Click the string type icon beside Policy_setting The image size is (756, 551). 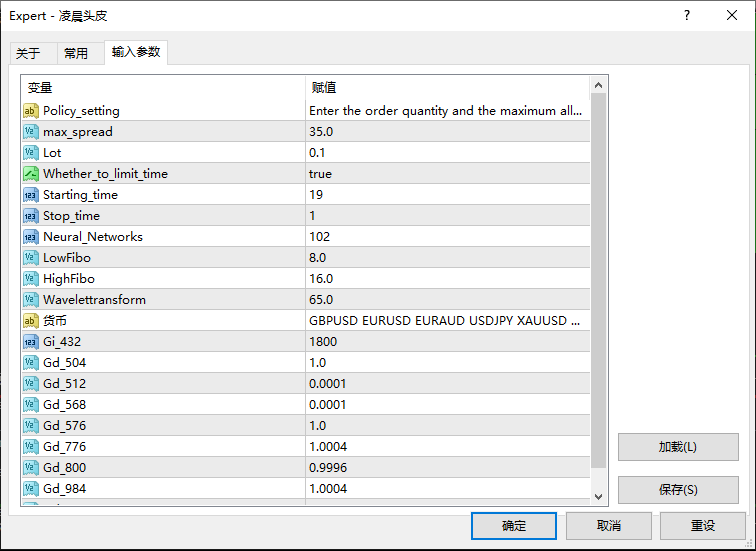coord(31,111)
